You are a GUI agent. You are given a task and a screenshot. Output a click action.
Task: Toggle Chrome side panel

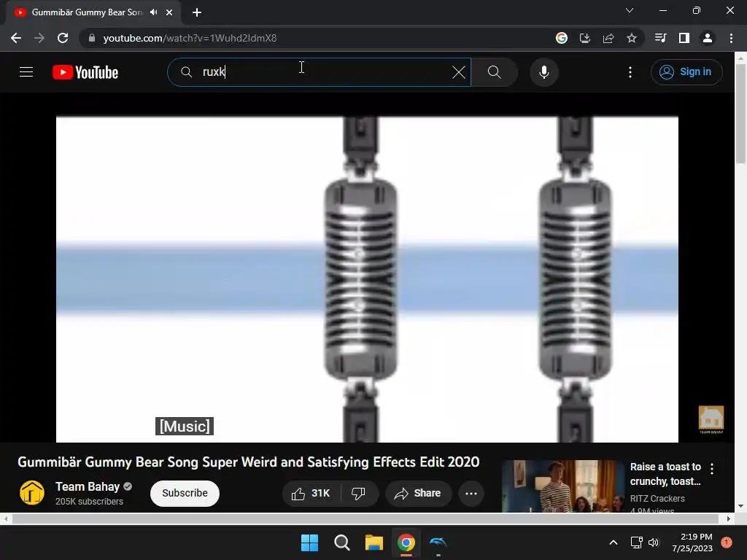coord(684,38)
